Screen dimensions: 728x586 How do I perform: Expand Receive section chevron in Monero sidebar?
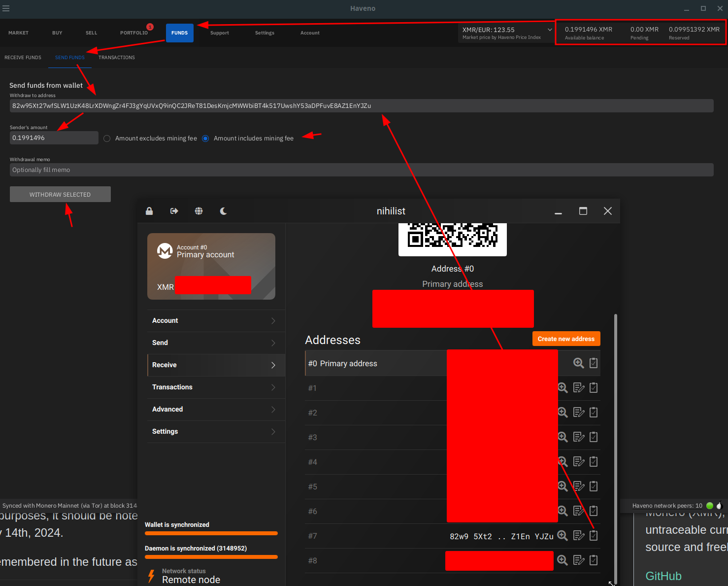273,365
